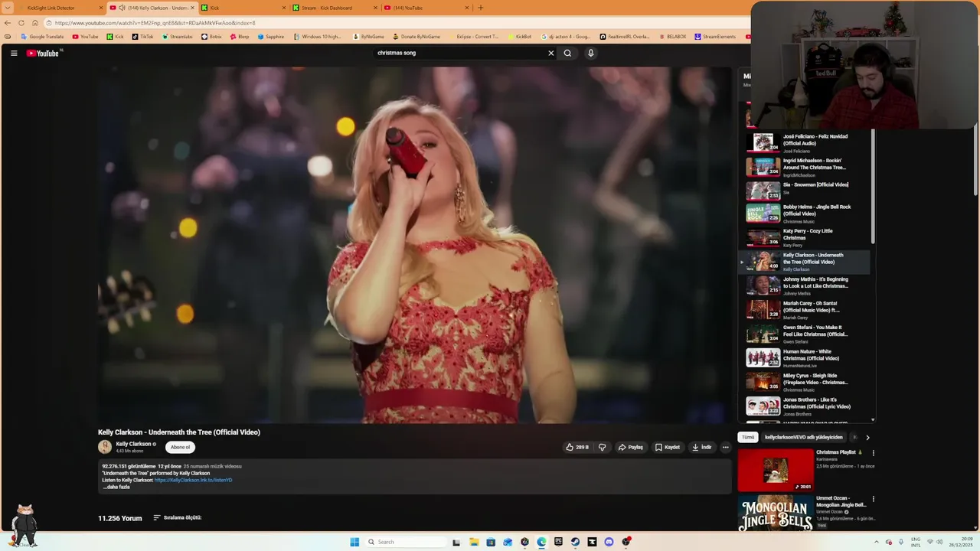This screenshot has height=551, width=980.
Task: Open the Kelly Clarkson channel avatar
Action: pyautogui.click(x=105, y=447)
